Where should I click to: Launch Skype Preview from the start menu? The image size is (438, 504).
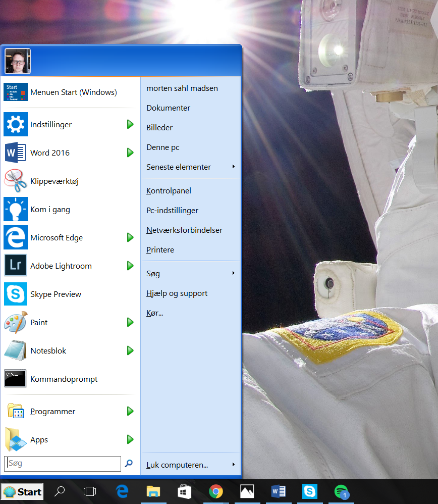click(56, 294)
